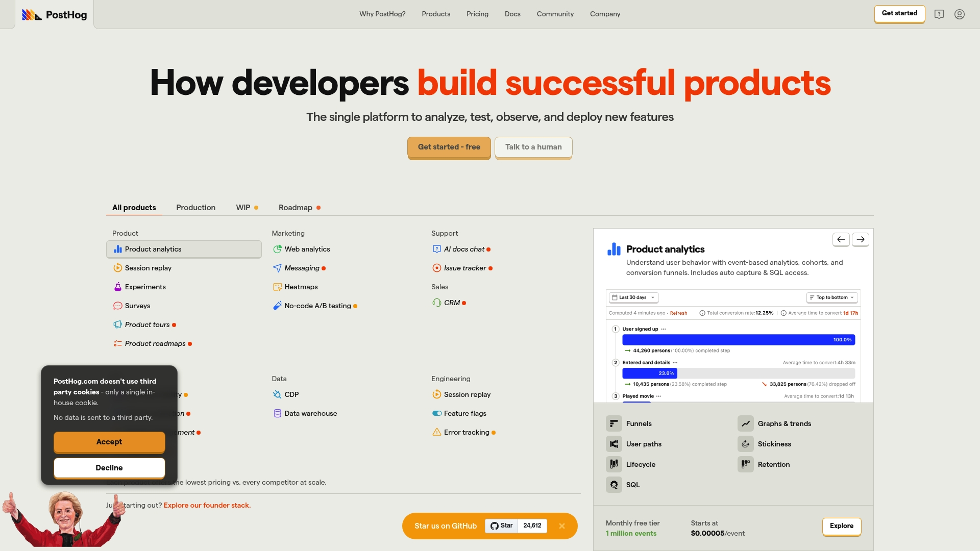This screenshot has width=980, height=551.
Task: Dismiss the GitHub star banner
Action: 562,526
